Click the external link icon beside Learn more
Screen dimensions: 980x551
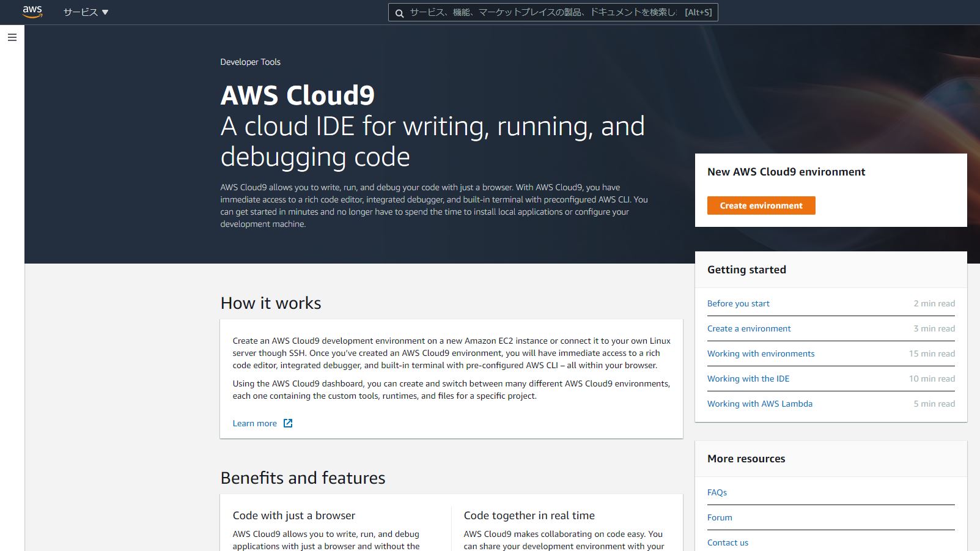pyautogui.click(x=288, y=423)
